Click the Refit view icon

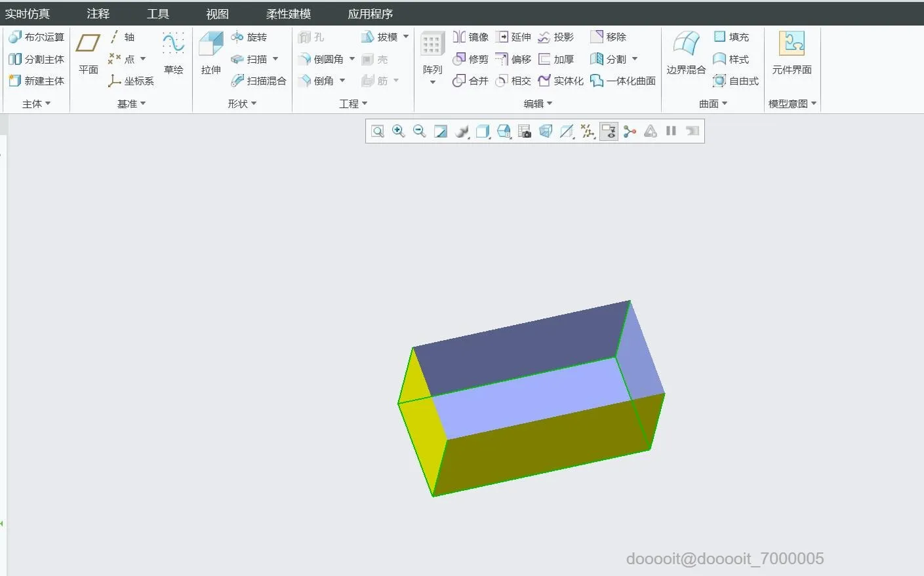tap(378, 131)
